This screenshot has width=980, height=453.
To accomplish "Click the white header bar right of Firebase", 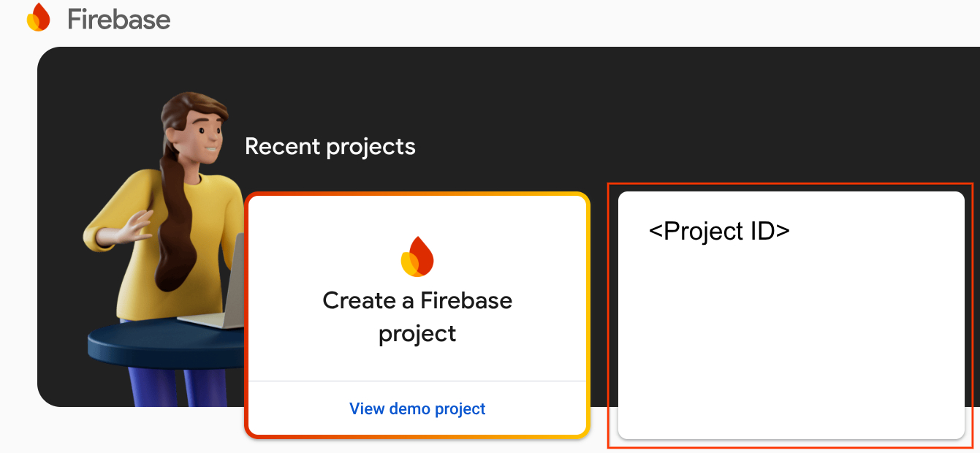I will (512, 18).
